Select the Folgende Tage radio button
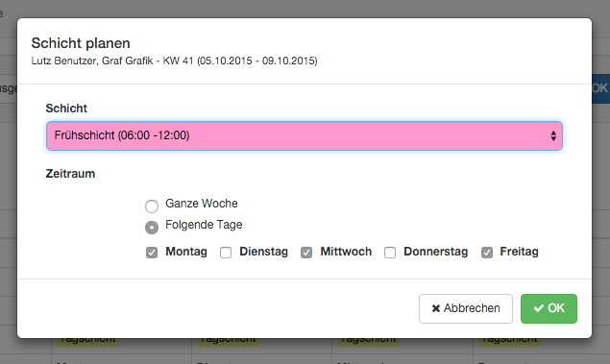The width and height of the screenshot is (610, 364). pyautogui.click(x=152, y=227)
